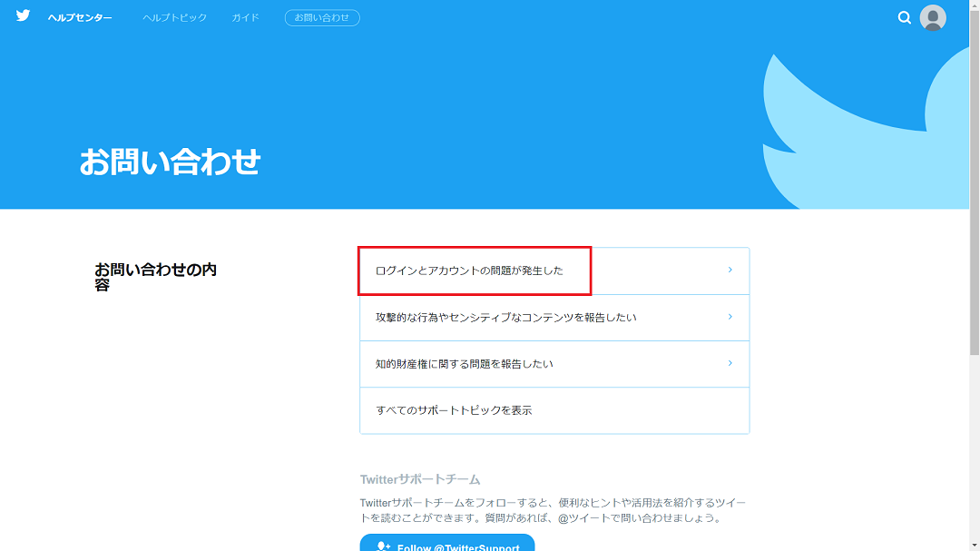Open the profile avatar menu
980x551 pixels.
[x=933, y=17]
